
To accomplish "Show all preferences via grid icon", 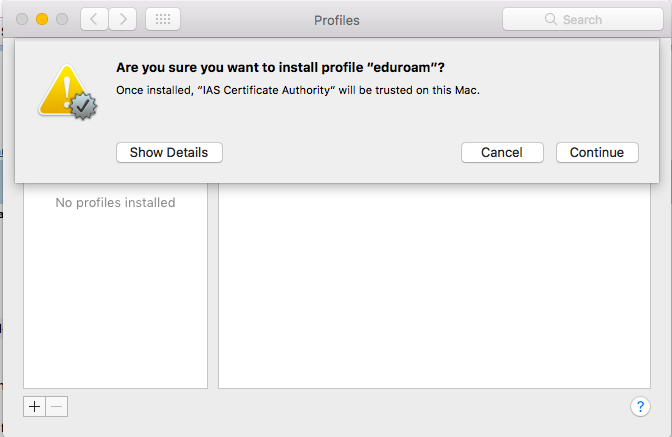I will pos(163,19).
